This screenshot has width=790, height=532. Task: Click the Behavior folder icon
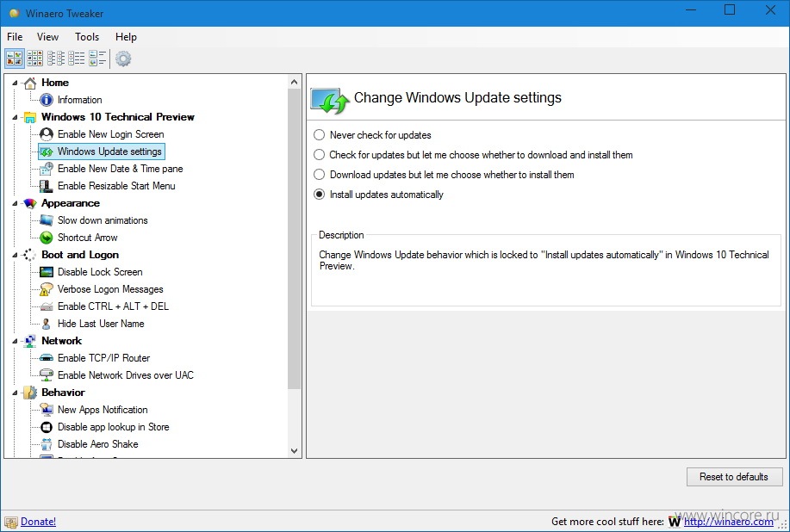pos(30,393)
